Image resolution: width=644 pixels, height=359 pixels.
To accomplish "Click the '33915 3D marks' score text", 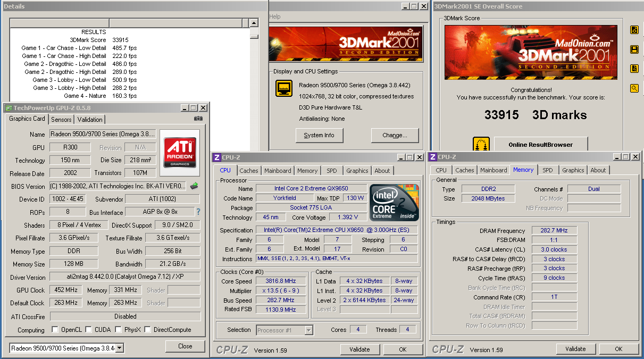I will click(535, 115).
